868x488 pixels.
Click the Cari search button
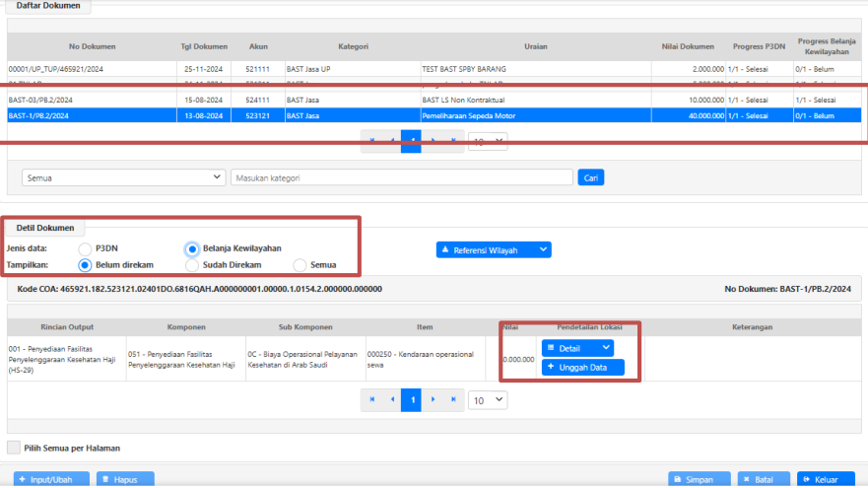(x=591, y=177)
